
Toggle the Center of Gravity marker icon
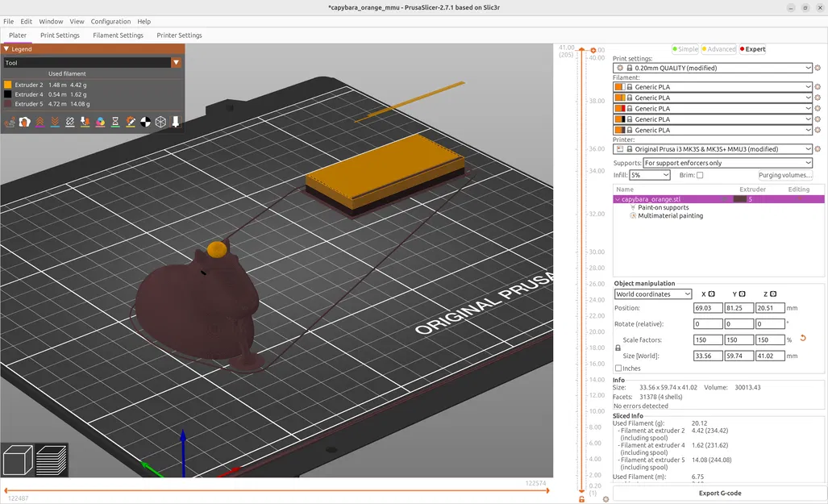(x=145, y=123)
